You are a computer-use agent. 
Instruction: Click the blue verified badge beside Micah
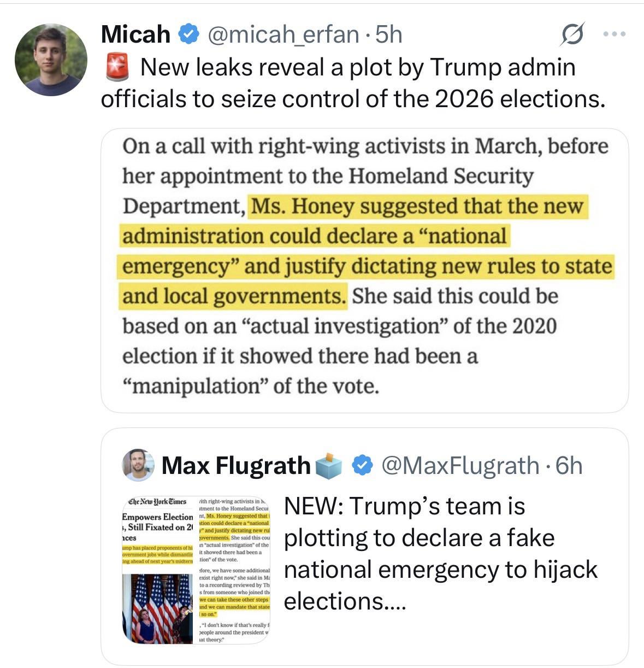coord(188,34)
